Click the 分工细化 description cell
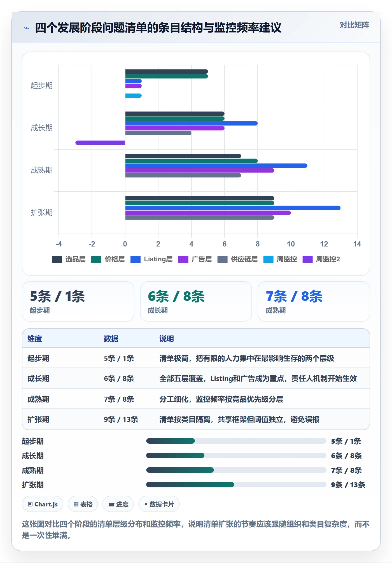The width and height of the screenshot is (392, 563). (221, 399)
